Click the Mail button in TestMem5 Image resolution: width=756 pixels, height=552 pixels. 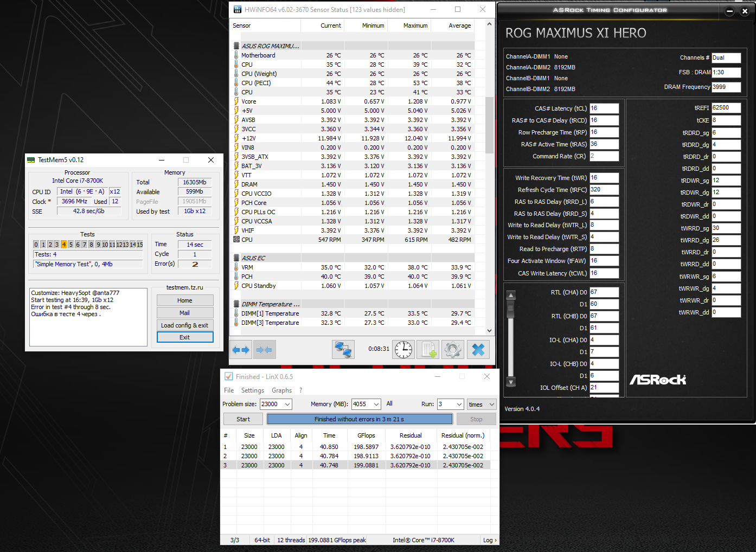(185, 313)
